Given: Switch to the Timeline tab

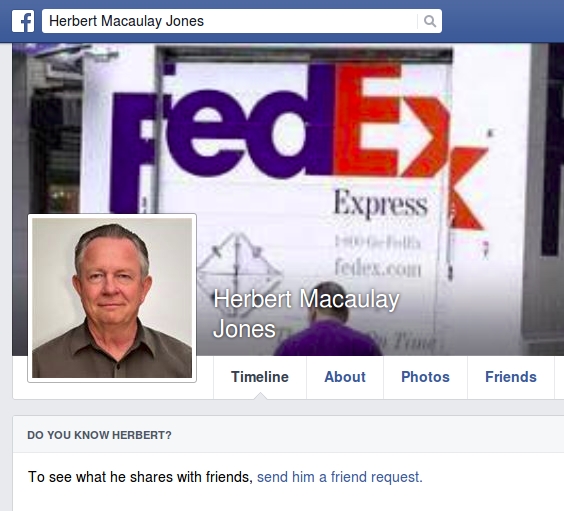Looking at the screenshot, I should tap(260, 377).
